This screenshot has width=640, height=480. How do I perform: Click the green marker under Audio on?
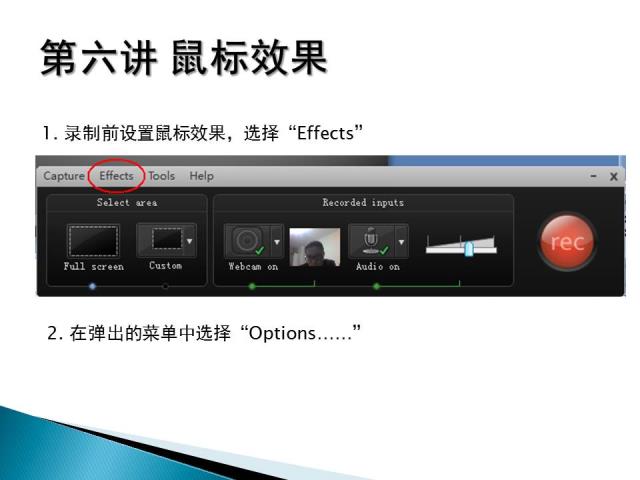pos(376,286)
